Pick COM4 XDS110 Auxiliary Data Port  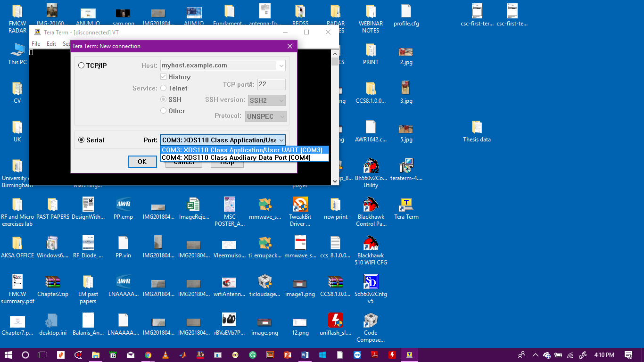(244, 157)
